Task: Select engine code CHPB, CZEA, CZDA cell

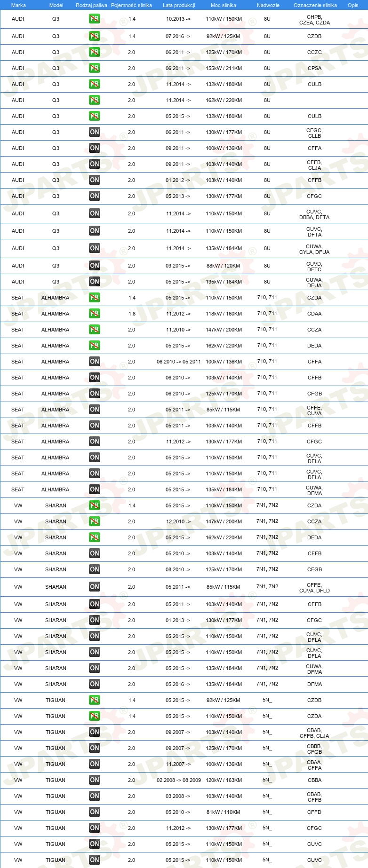Action: [314, 20]
